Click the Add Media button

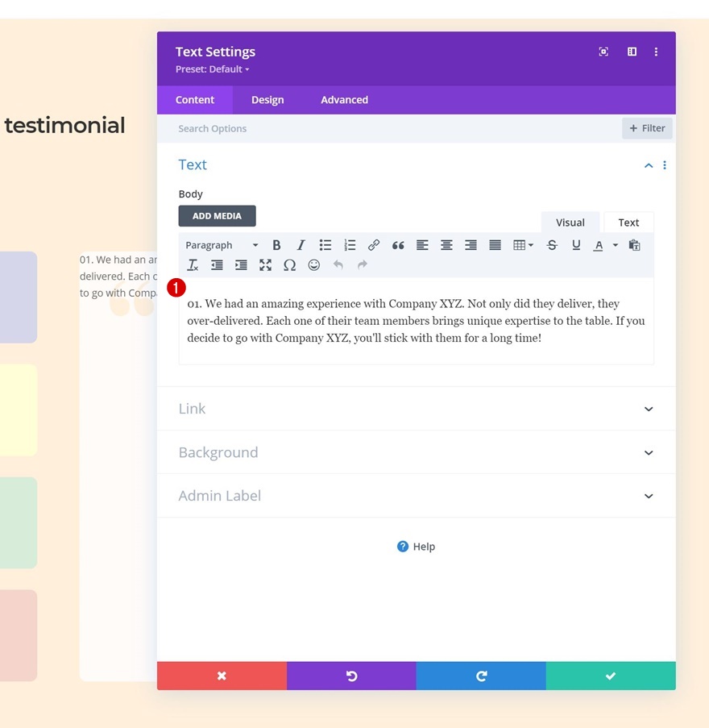(x=218, y=216)
